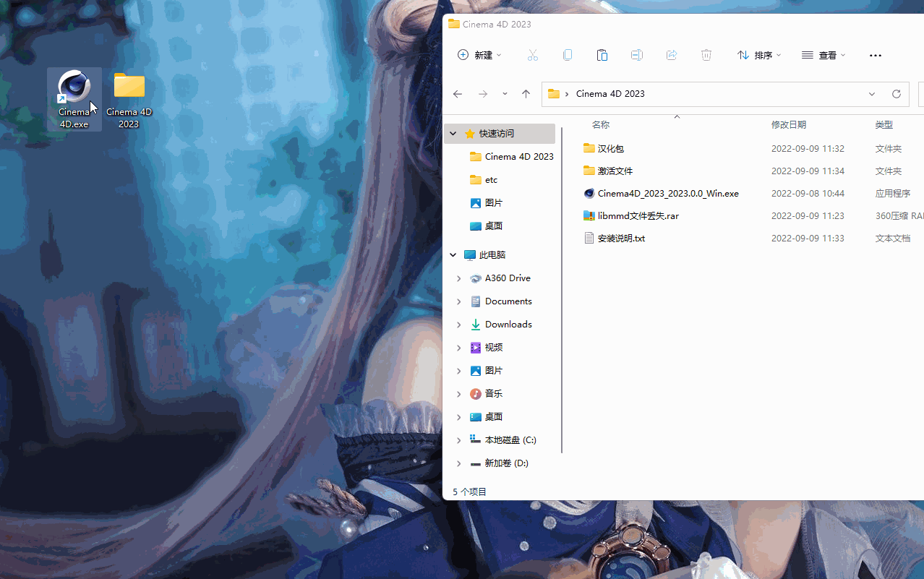Open the three-dot more options menu

(x=876, y=55)
